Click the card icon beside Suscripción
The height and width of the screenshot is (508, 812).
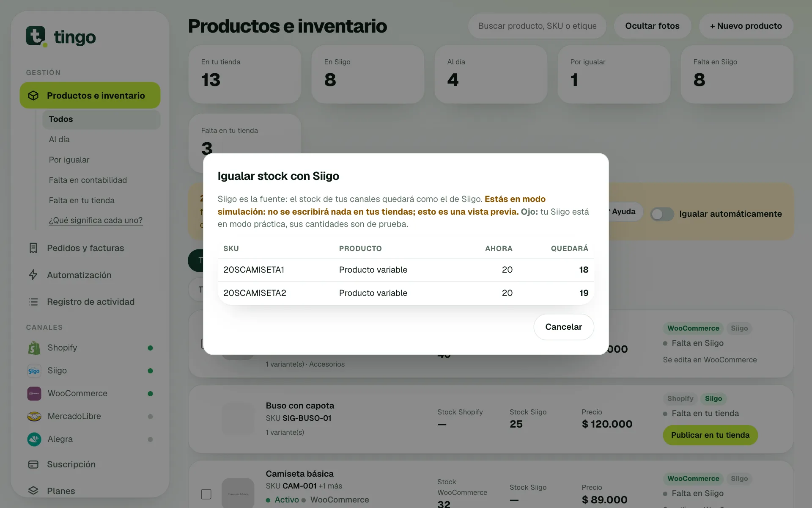coord(33,464)
